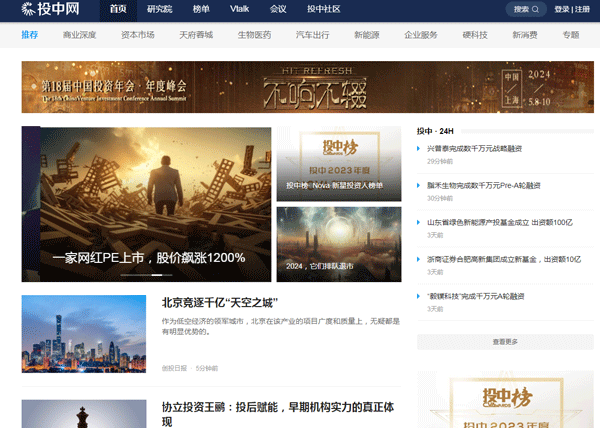The height and width of the screenshot is (428, 600).
Task: Open 兴普泰完成数千万元战略融资 news item
Action: click(474, 148)
